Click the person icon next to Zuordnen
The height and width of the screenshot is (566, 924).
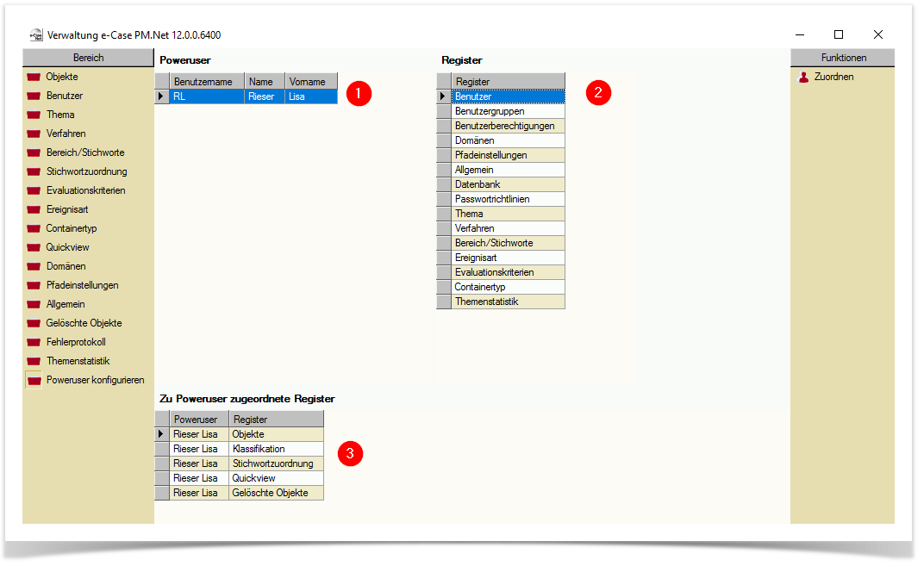pyautogui.click(x=803, y=77)
